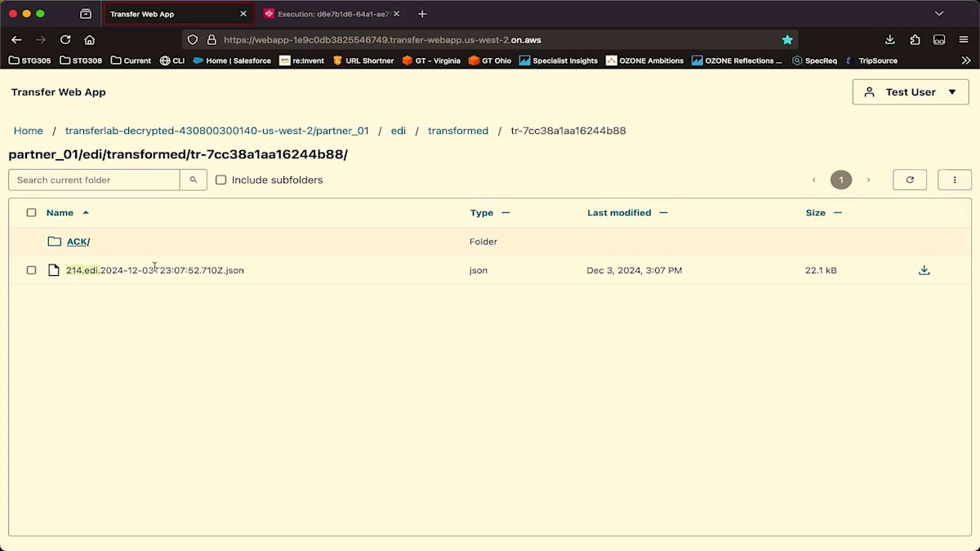Open the STG308 bookmark folder
The width and height of the screenshot is (980, 551).
point(81,60)
